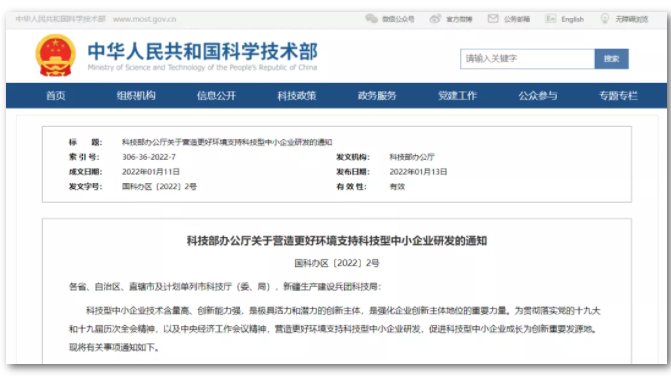Click the salutation line starting 各省、自治区
The width and height of the screenshot is (671, 376).
(x=225, y=287)
